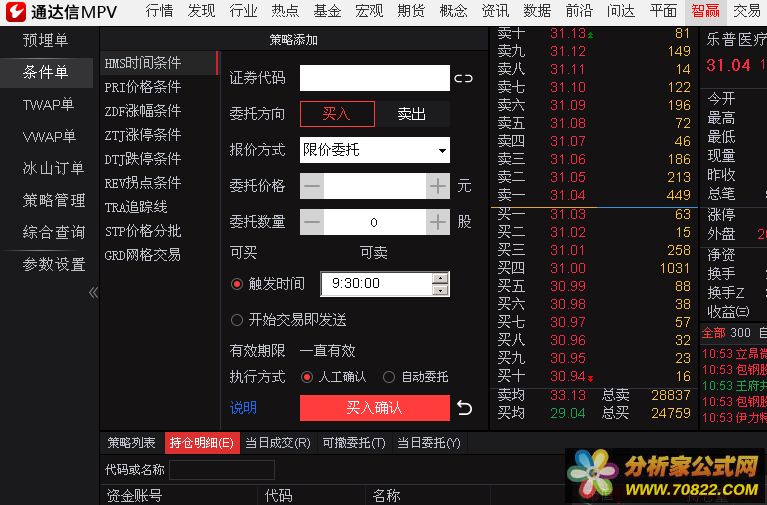Set 委托方向 to 卖出
The image size is (767, 505).
[412, 114]
